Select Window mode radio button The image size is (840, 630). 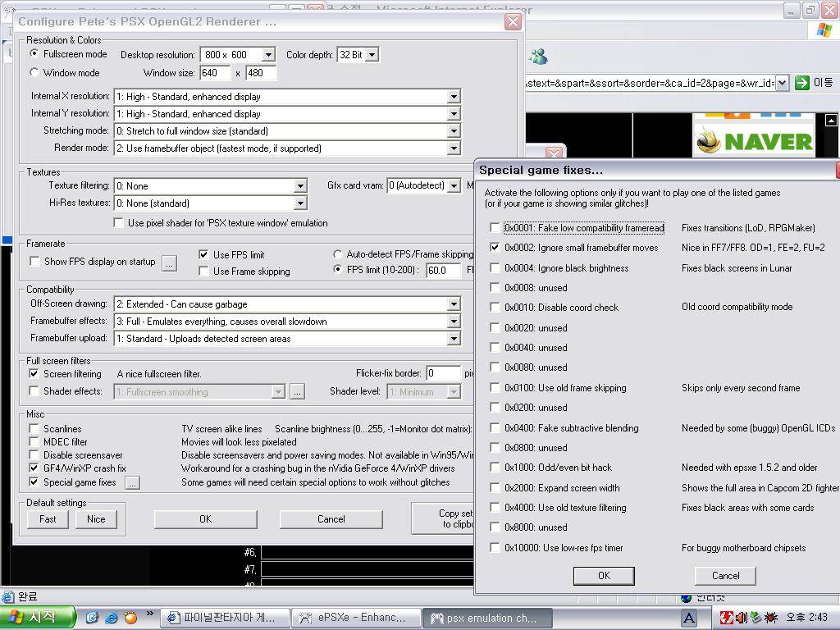pos(34,72)
